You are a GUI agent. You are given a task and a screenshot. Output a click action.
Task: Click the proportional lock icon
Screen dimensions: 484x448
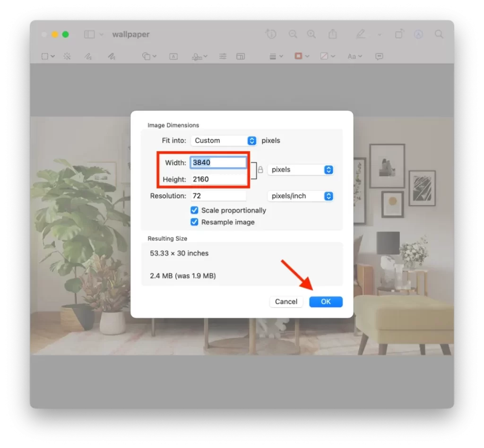click(260, 170)
